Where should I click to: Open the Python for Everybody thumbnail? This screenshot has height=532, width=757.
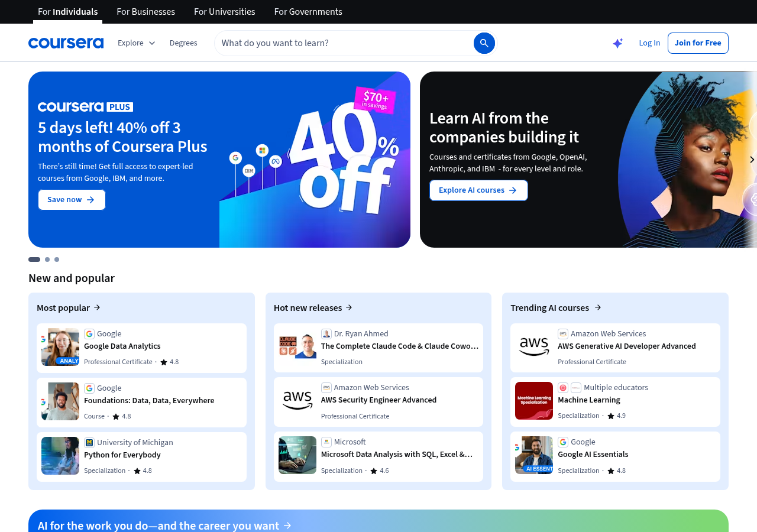pos(60,456)
